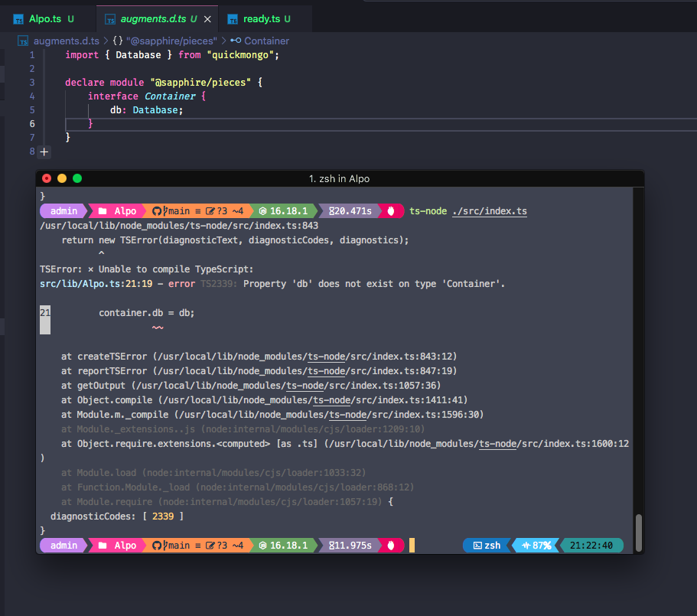Click the "quickmongo" string in line 1

(240, 55)
